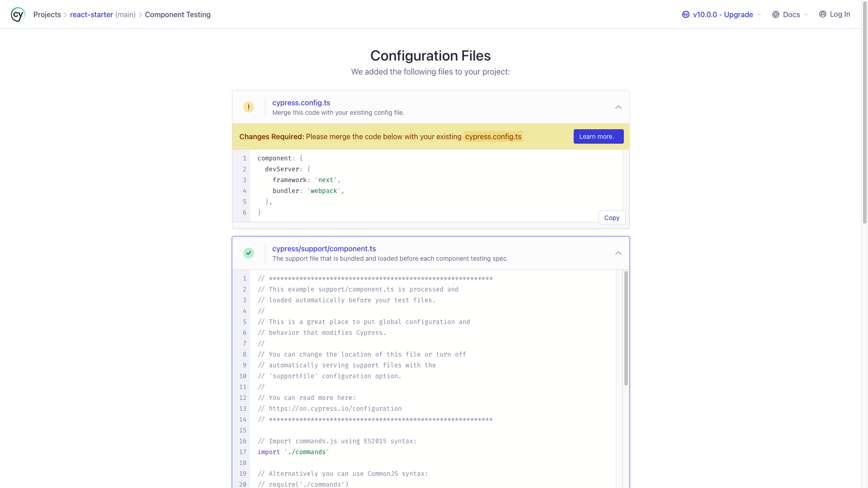The image size is (868, 488).
Task: Collapse the cypress/support/component.ts section
Action: pyautogui.click(x=618, y=253)
